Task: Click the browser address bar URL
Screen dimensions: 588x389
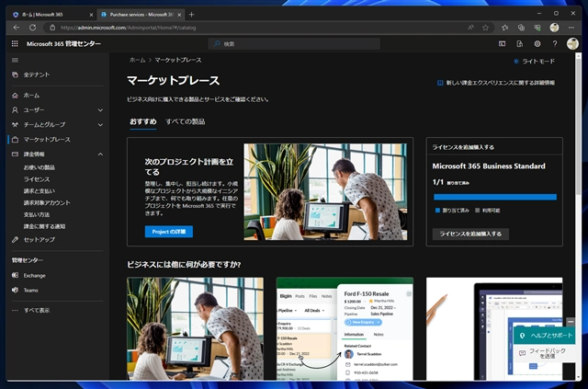Action: tap(128, 28)
